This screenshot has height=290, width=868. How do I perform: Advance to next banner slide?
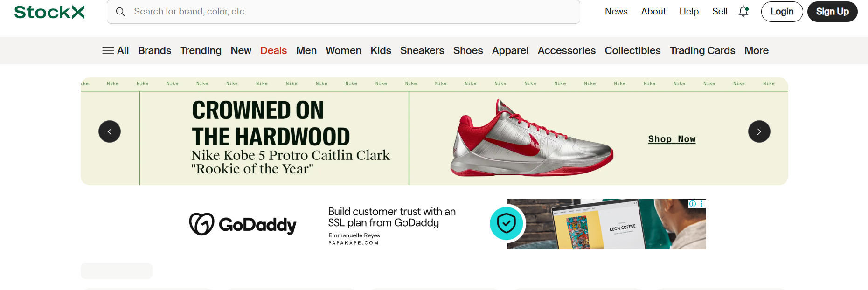click(x=759, y=131)
